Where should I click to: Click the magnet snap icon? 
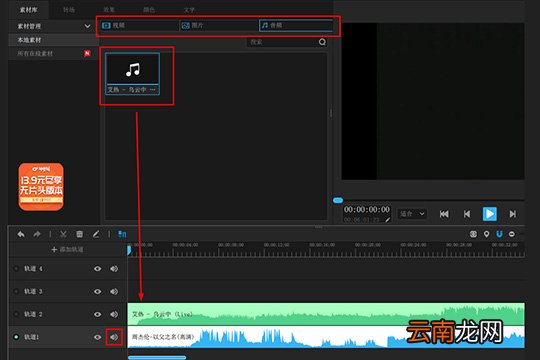point(499,234)
